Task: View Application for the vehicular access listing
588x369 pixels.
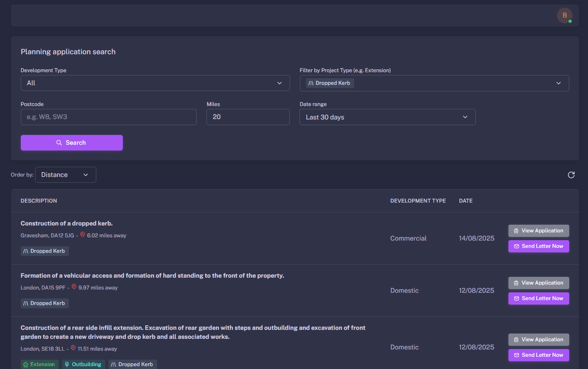Action: coord(539,283)
